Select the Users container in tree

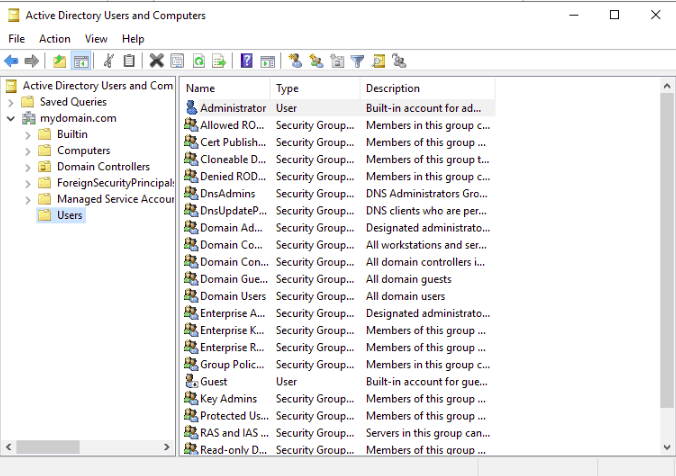click(x=69, y=215)
